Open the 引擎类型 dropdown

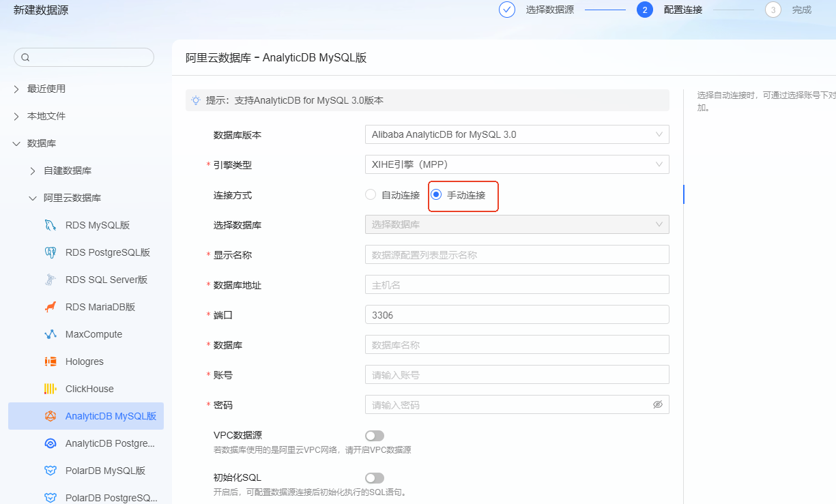pyautogui.click(x=517, y=164)
